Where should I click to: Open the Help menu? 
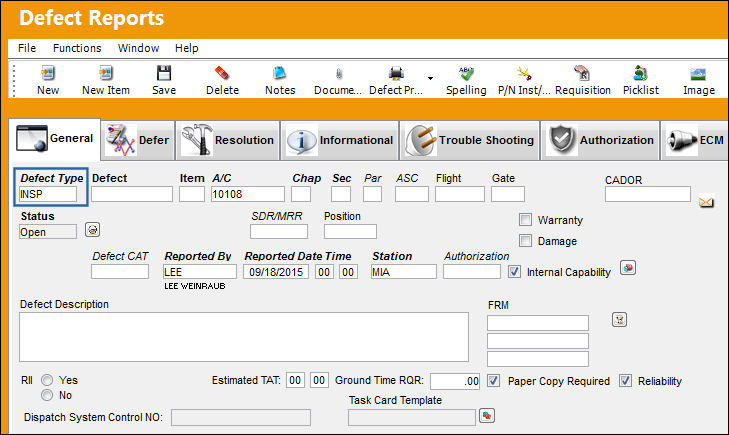186,48
